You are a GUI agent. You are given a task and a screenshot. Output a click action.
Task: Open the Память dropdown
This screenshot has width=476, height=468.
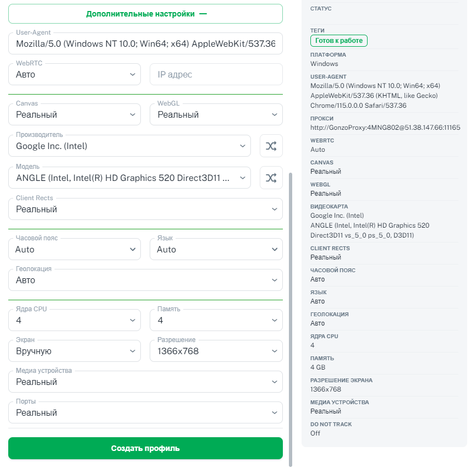pyautogui.click(x=216, y=320)
